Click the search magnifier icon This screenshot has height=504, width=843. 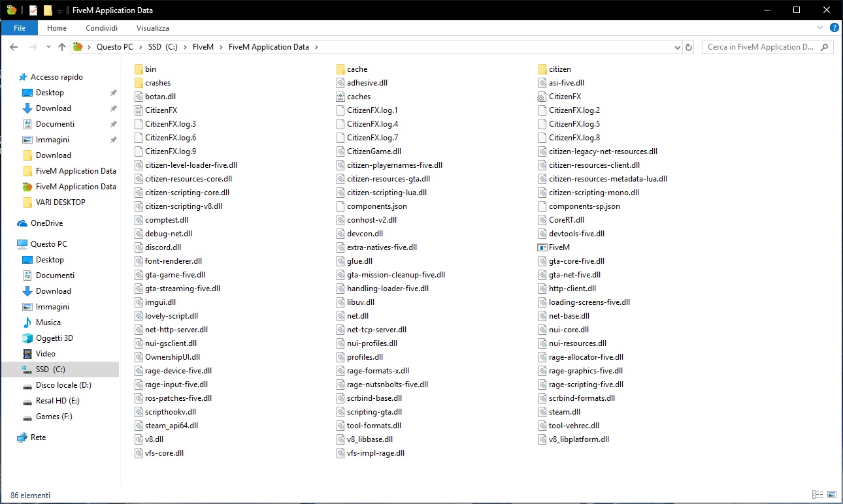pos(825,47)
